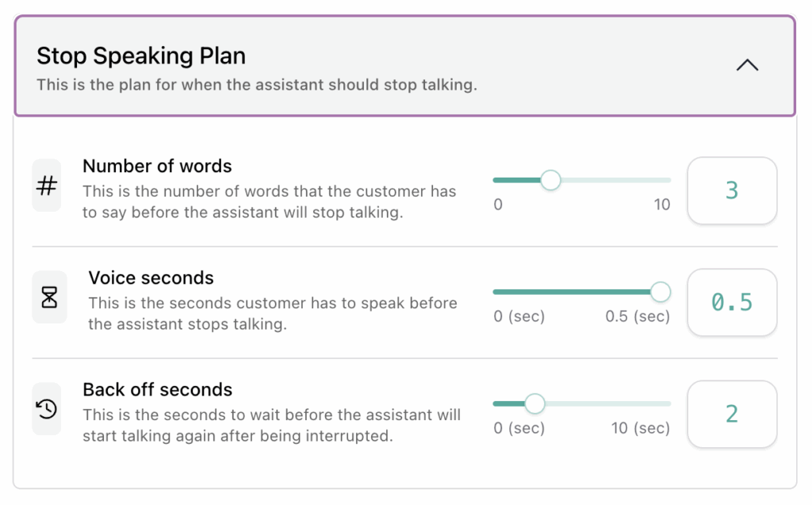This screenshot has height=505, width=812.
Task: Click the Number of words slider handle
Action: click(552, 180)
